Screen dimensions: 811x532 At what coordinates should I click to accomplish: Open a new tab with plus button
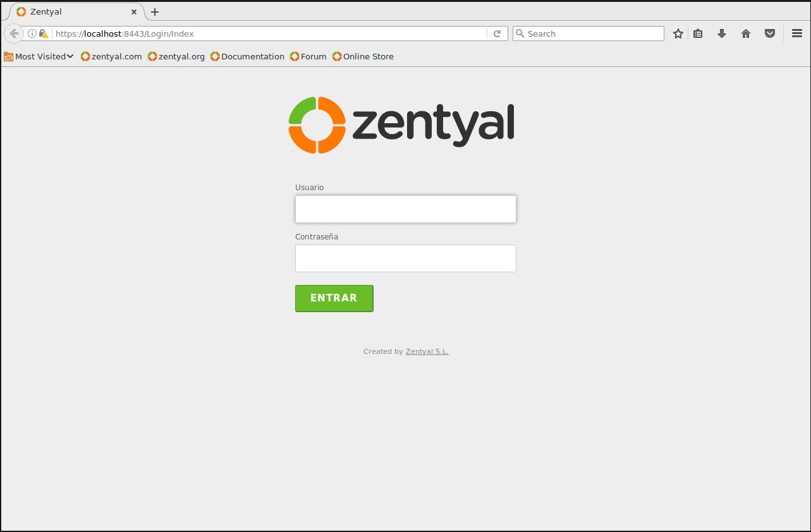155,12
